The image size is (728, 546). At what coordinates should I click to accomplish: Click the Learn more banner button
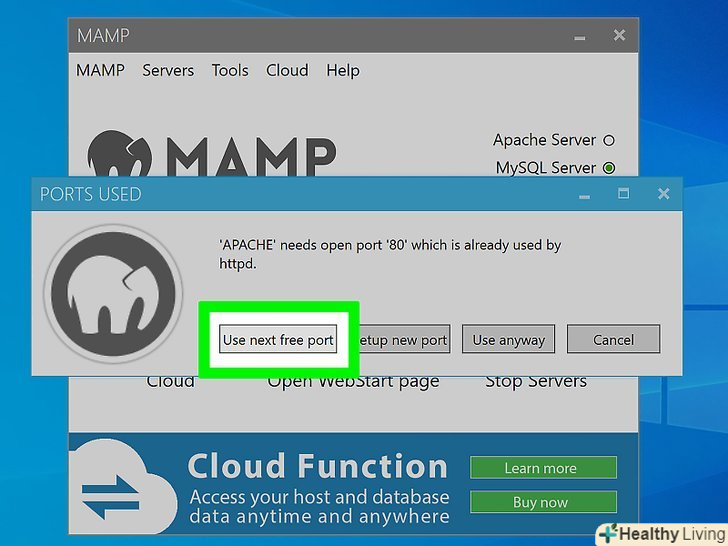(x=543, y=468)
